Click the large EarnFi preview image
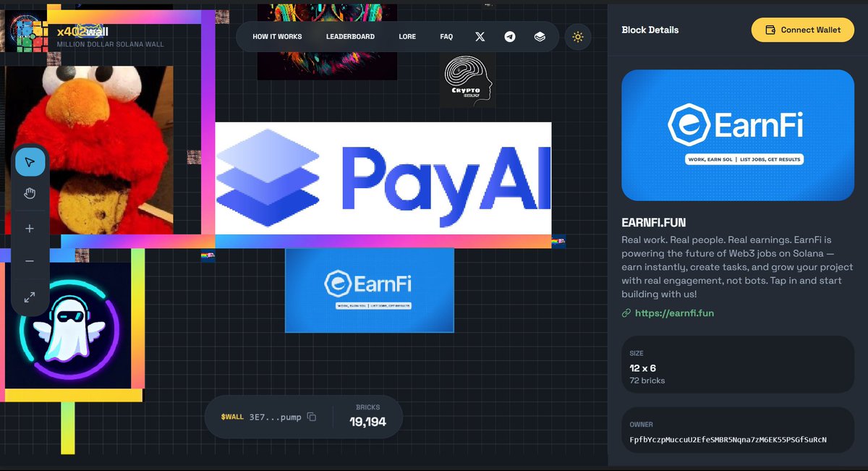The height and width of the screenshot is (471, 868). [738, 135]
